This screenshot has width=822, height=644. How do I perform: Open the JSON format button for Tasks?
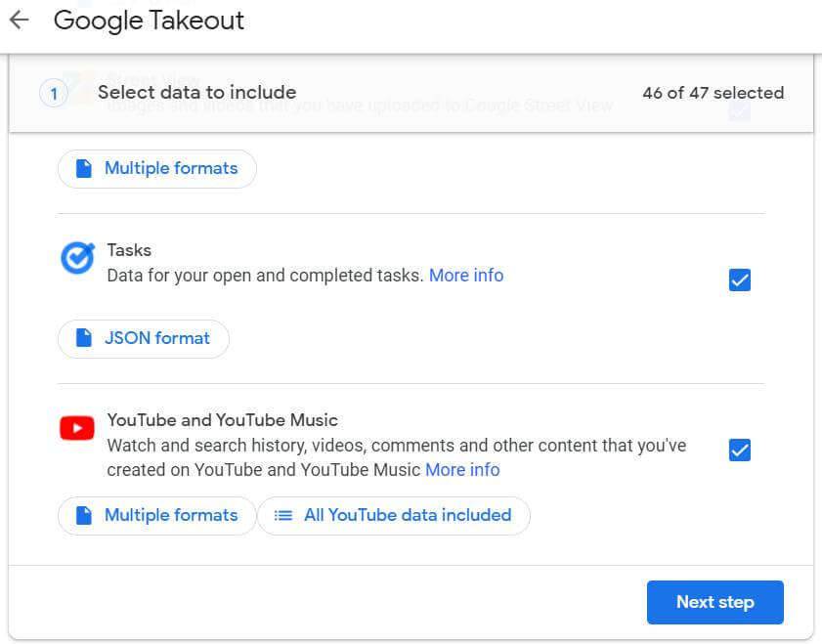pyautogui.click(x=144, y=338)
